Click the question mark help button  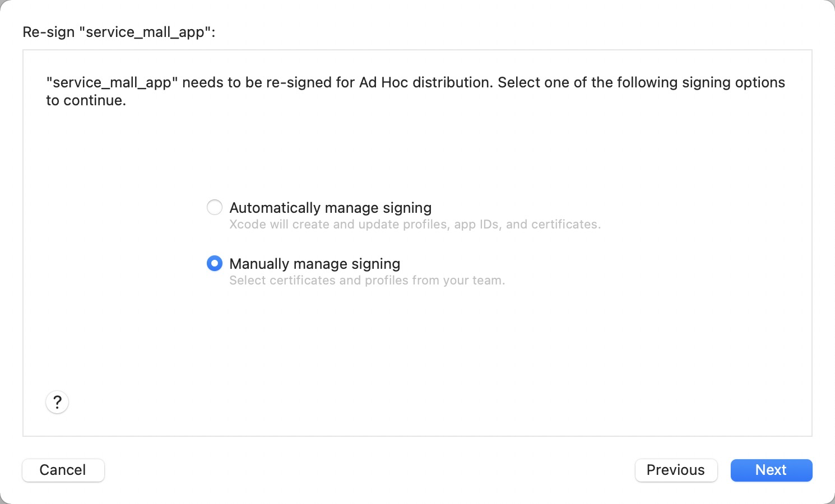click(x=57, y=402)
